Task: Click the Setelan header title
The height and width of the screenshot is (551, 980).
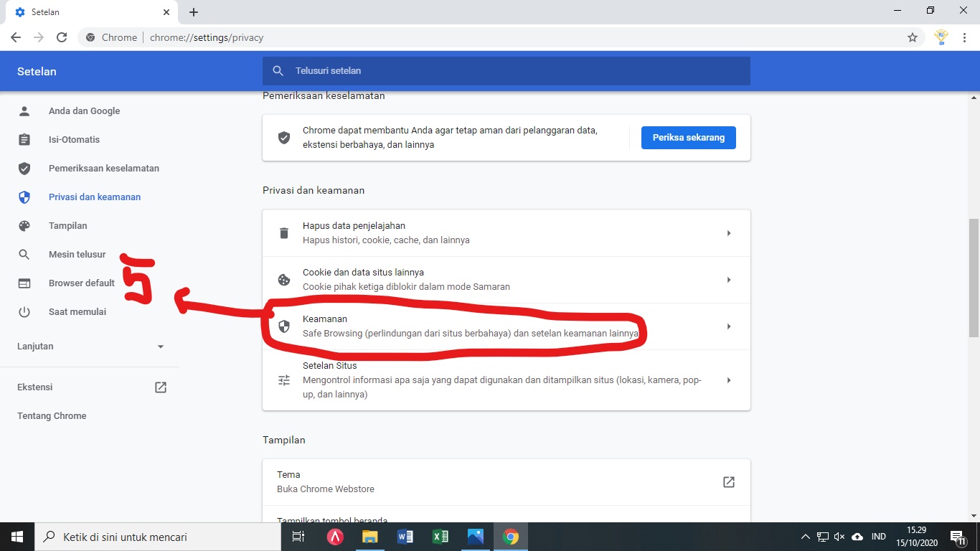Action: pos(37,72)
